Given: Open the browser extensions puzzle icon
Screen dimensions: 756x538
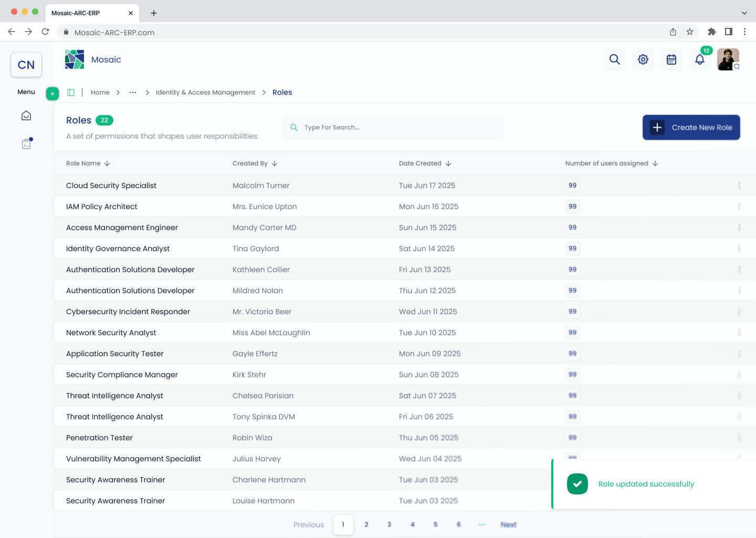Looking at the screenshot, I should coord(712,32).
